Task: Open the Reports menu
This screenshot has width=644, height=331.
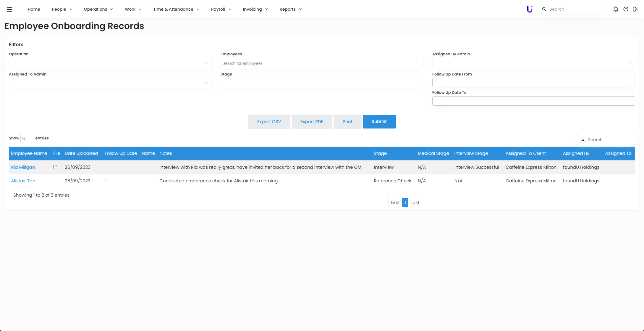Action: coord(290,9)
